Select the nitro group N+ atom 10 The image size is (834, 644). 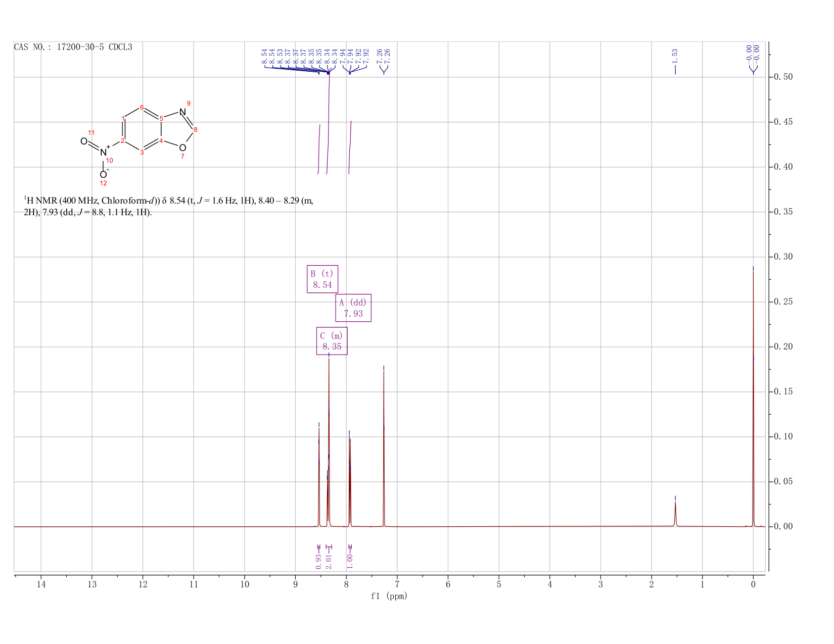(x=104, y=152)
